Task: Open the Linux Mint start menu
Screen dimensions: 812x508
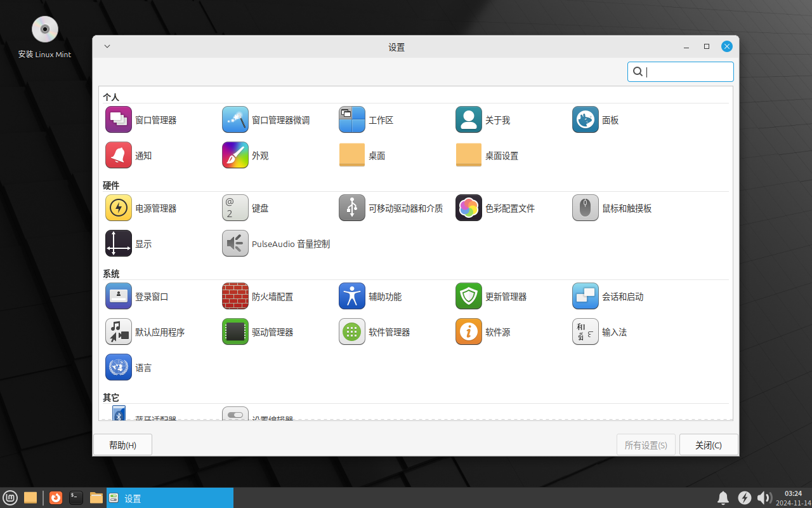Action: click(x=10, y=498)
